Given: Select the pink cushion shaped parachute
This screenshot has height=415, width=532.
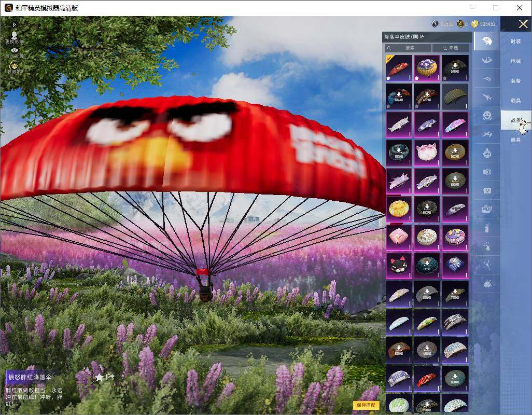Looking at the screenshot, I should coord(399,237).
